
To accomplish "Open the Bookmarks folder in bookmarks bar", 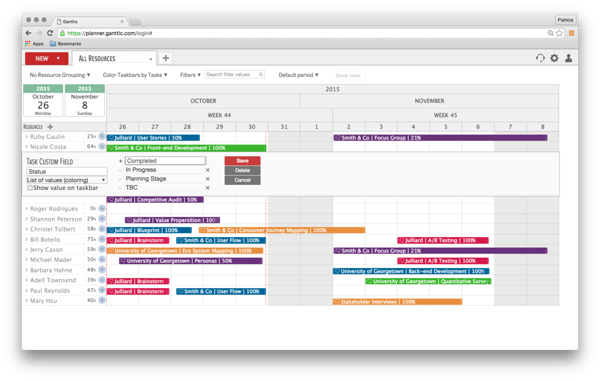I will pyautogui.click(x=65, y=44).
